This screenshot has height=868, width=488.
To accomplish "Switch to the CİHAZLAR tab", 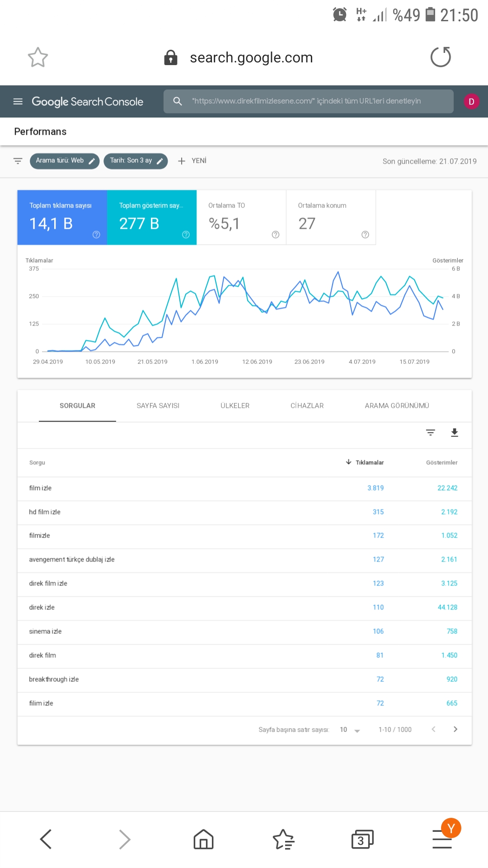I will (307, 406).
